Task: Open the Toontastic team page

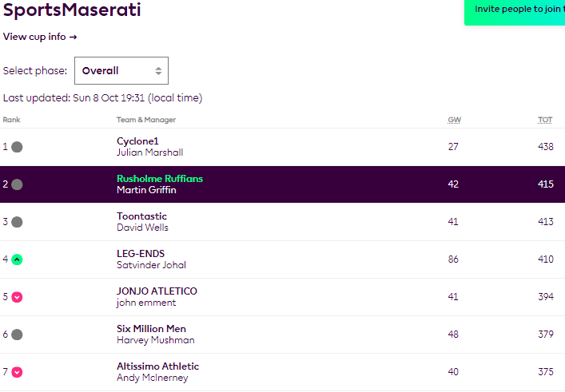Action: click(141, 216)
